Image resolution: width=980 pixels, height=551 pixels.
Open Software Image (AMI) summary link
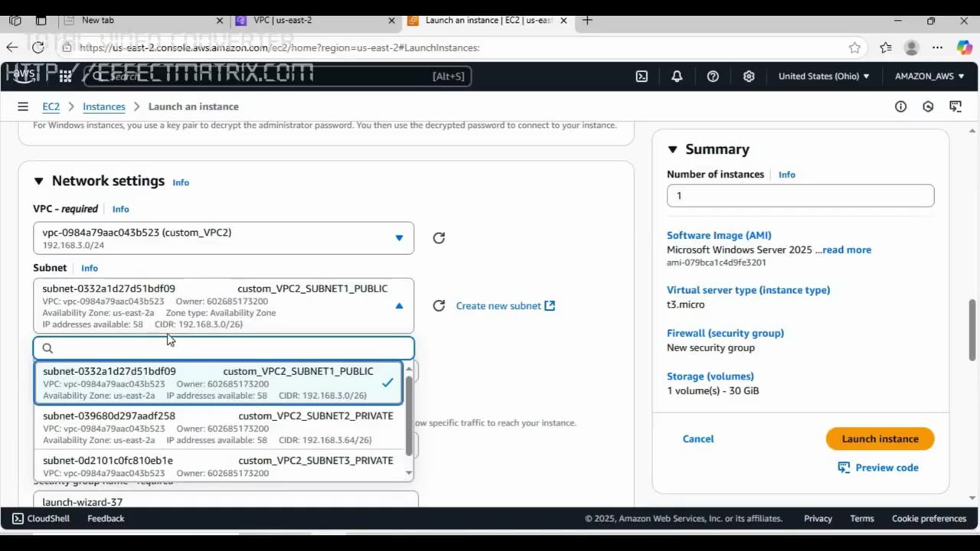719,236
